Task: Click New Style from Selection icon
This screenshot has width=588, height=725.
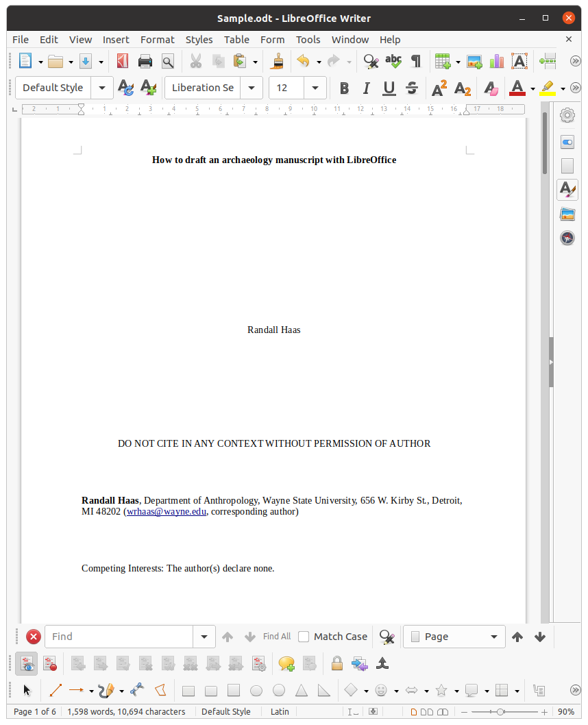Action: tap(149, 88)
